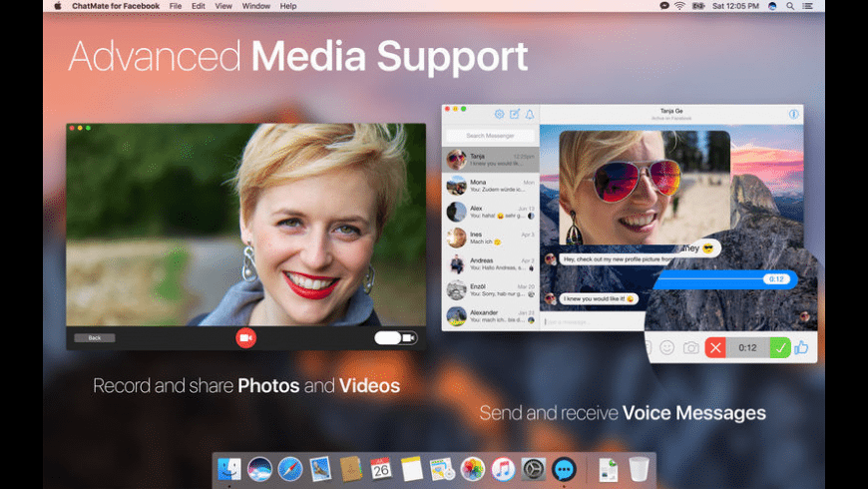Click the "I knew you would like it!" message
The height and width of the screenshot is (489, 868).
click(599, 298)
